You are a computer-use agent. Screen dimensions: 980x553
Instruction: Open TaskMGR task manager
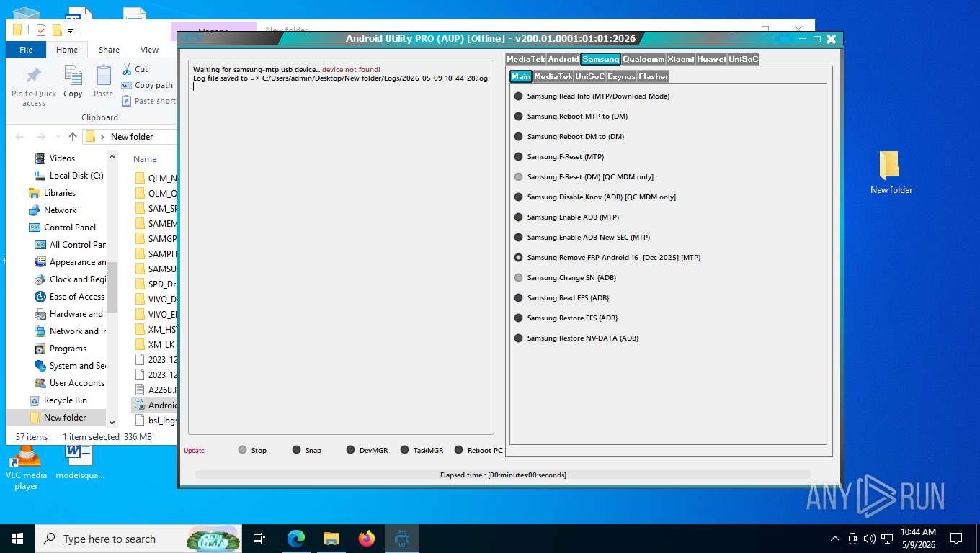422,450
